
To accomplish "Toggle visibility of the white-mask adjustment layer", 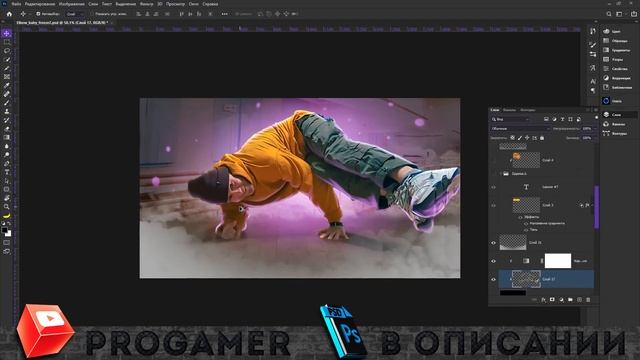I will coord(493,261).
